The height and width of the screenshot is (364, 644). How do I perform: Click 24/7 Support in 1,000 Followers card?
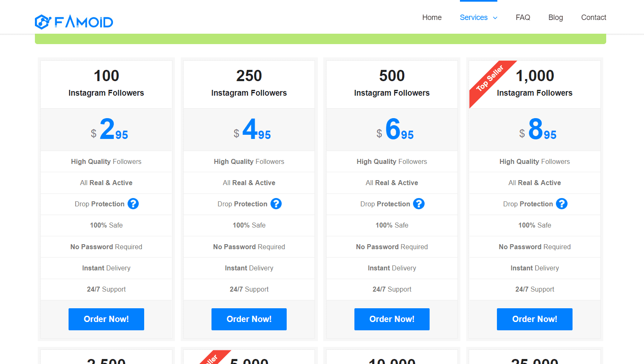click(x=535, y=289)
